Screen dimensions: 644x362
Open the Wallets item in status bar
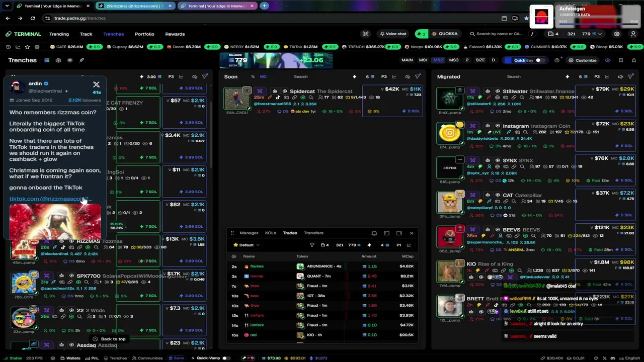70,358
